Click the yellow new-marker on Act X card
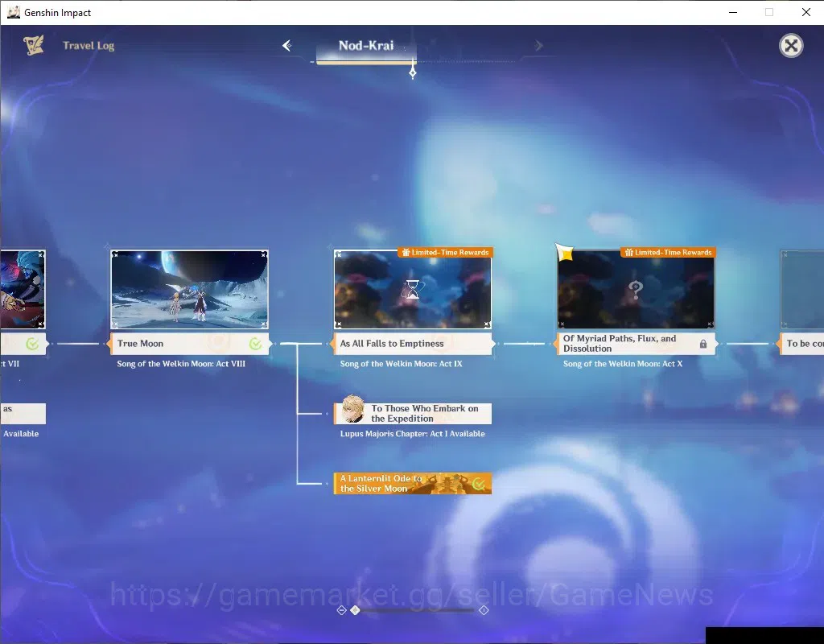 point(565,253)
